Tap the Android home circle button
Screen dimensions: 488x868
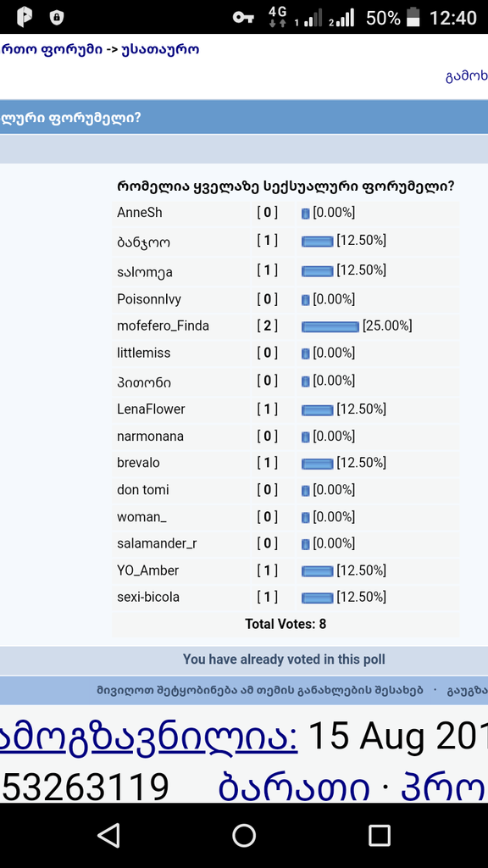coord(243,835)
